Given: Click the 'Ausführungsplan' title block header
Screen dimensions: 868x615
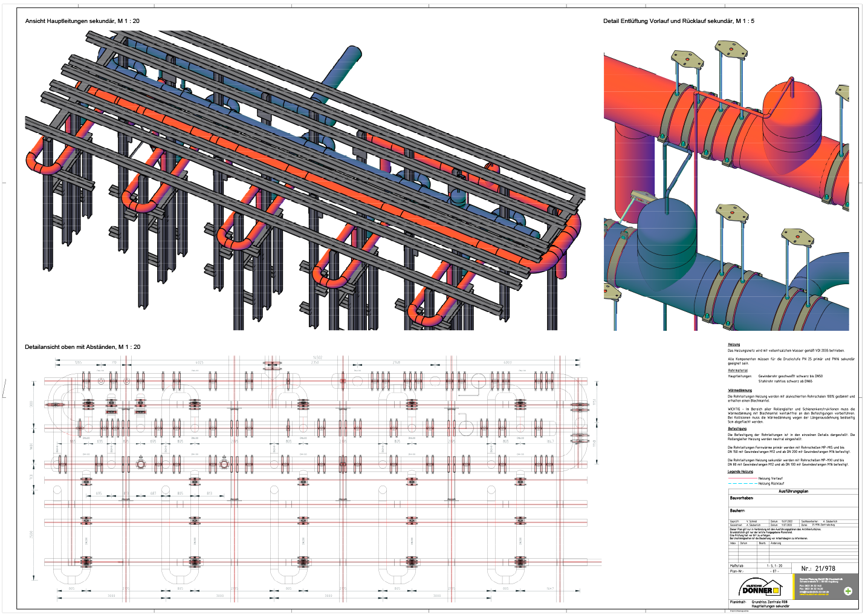Looking at the screenshot, I should click(x=793, y=492).
